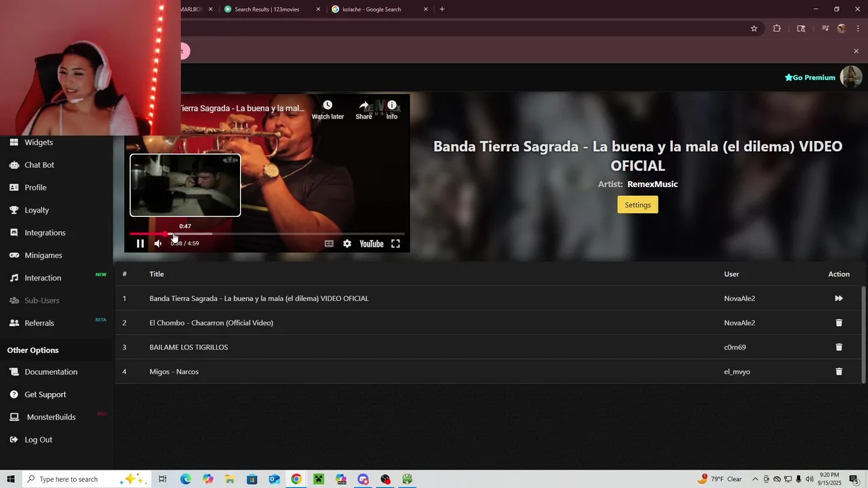The image size is (868, 488).
Task: Select the Migos - Narcos title
Action: click(x=174, y=371)
